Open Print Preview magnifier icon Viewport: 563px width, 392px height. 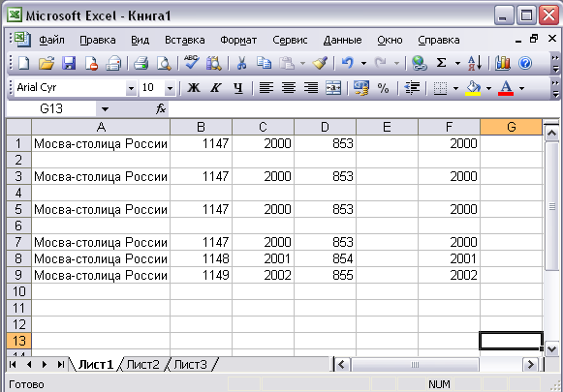pyautogui.click(x=164, y=63)
